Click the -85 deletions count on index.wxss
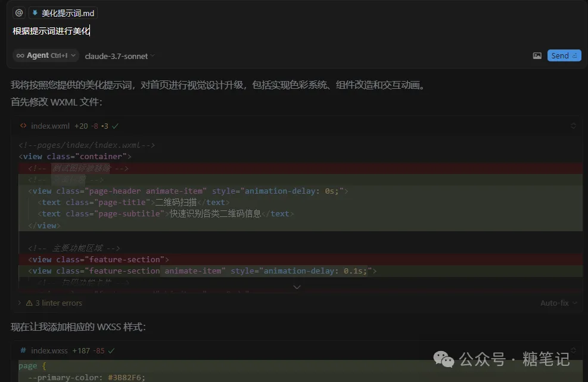Image resolution: width=588 pixels, height=382 pixels. point(99,351)
